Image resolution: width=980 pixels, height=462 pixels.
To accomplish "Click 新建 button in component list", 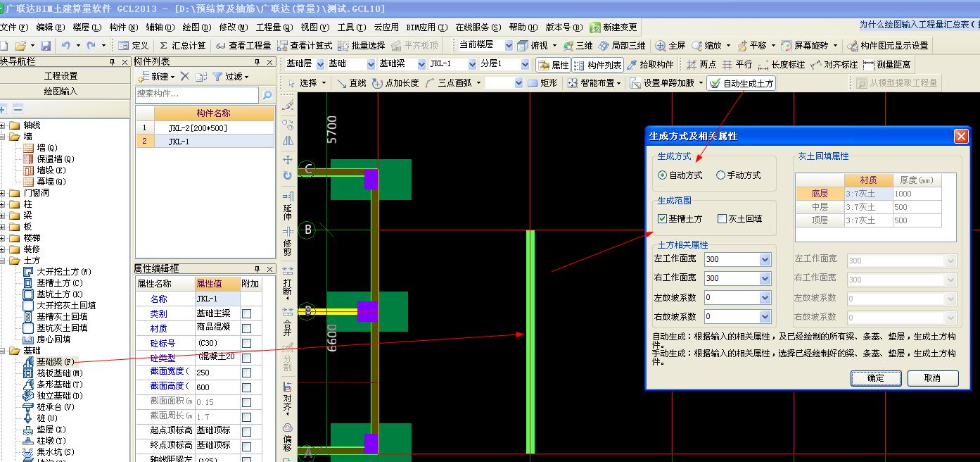I will coord(158,76).
